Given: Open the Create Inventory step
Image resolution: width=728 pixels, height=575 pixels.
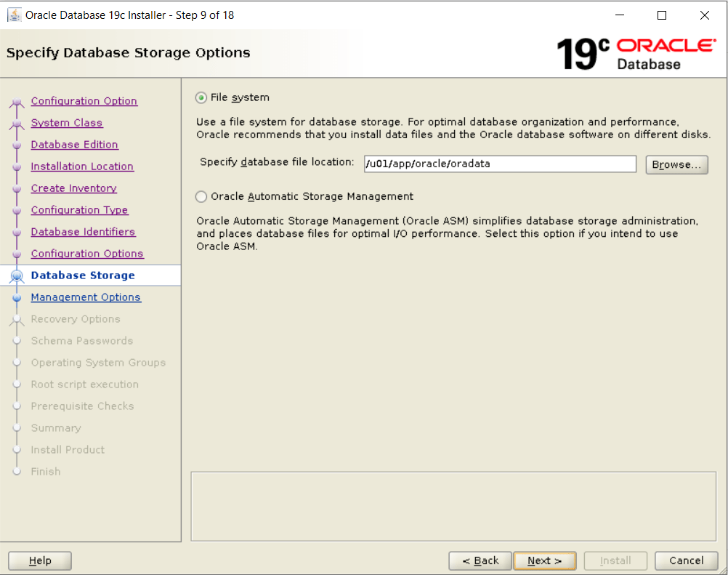Looking at the screenshot, I should pyautogui.click(x=73, y=188).
